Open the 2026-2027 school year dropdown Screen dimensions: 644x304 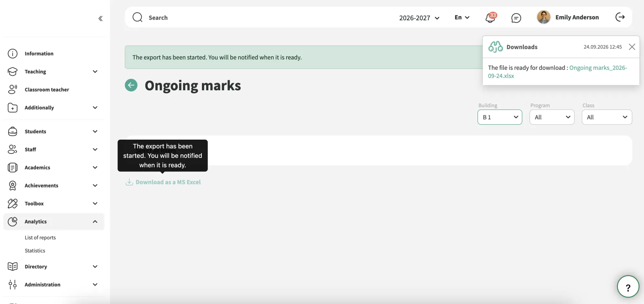click(x=419, y=18)
